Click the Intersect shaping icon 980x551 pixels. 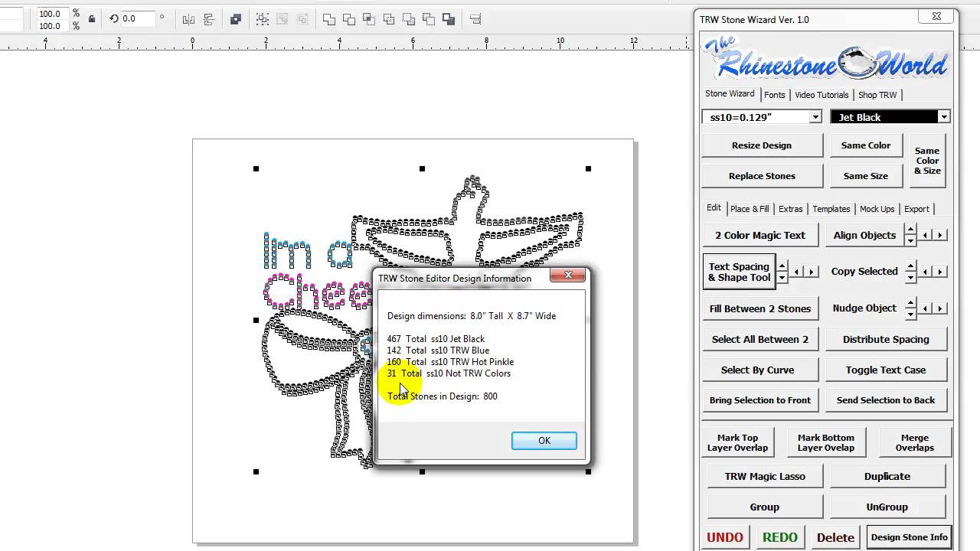coord(369,19)
